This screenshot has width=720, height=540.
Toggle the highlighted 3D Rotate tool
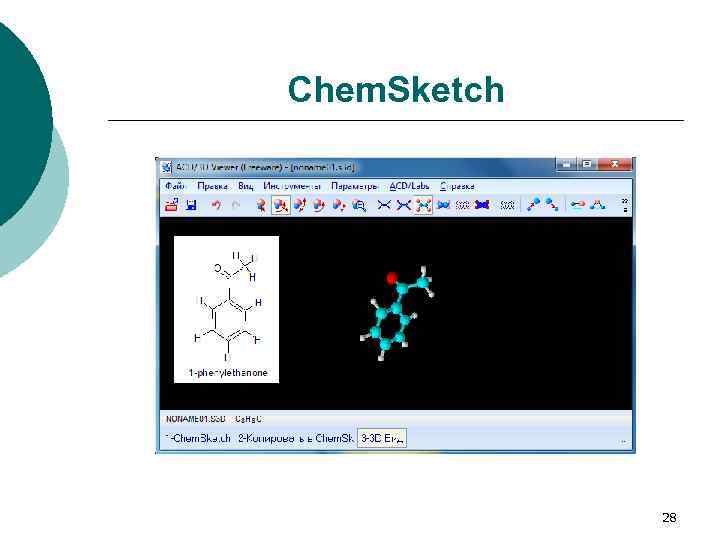coord(281,205)
